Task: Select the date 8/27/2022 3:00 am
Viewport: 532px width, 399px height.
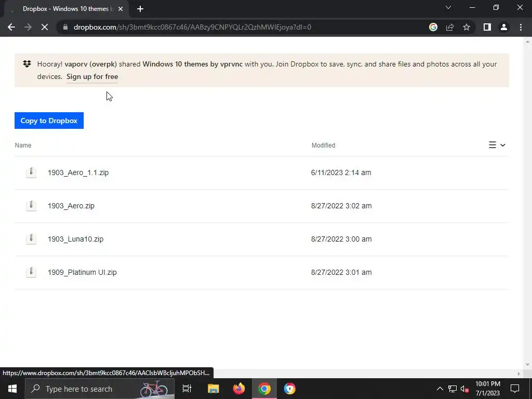Action: [341, 239]
